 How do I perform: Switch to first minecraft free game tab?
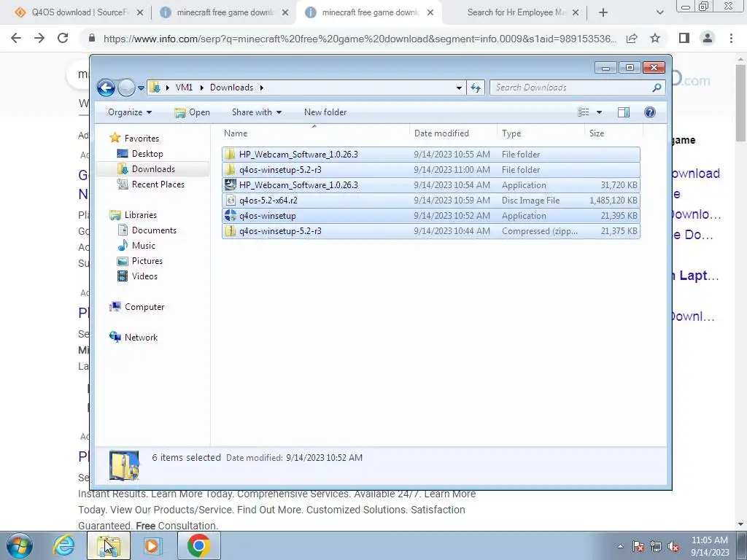point(225,12)
